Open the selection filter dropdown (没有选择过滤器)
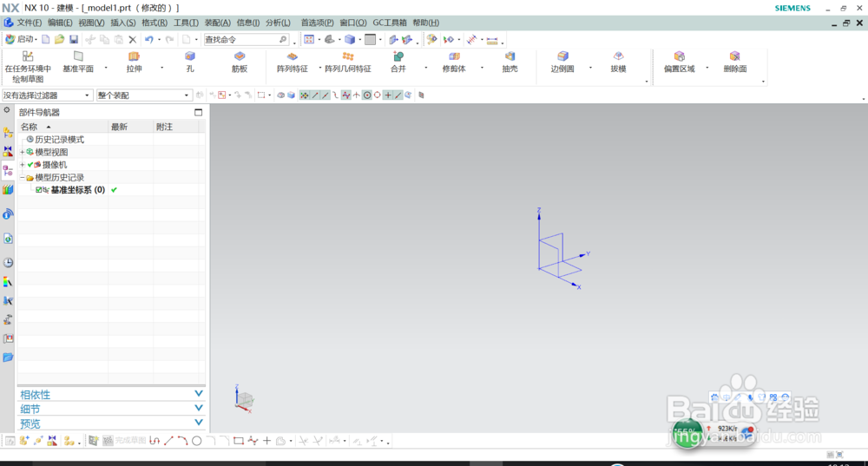The image size is (868, 466). pyautogui.click(x=47, y=95)
